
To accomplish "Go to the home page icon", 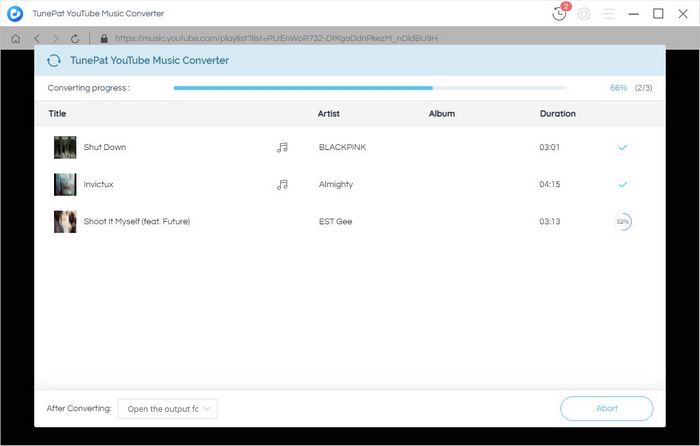I will [16, 38].
